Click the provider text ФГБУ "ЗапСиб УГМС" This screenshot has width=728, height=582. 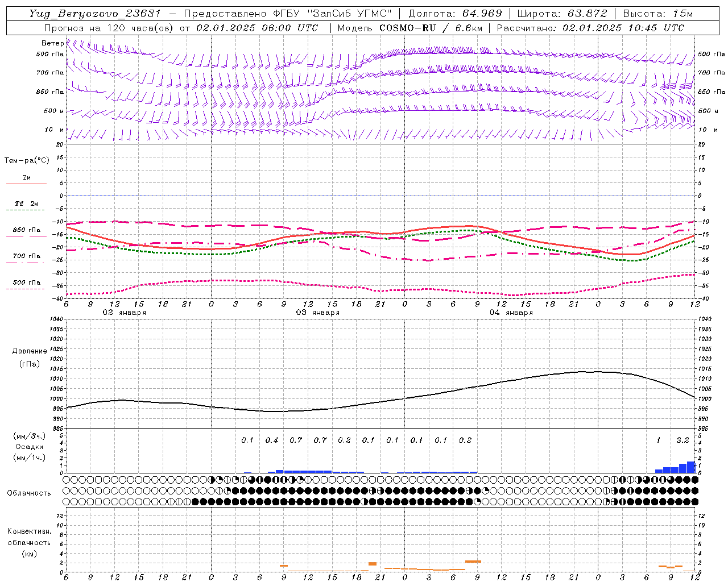tap(333, 14)
